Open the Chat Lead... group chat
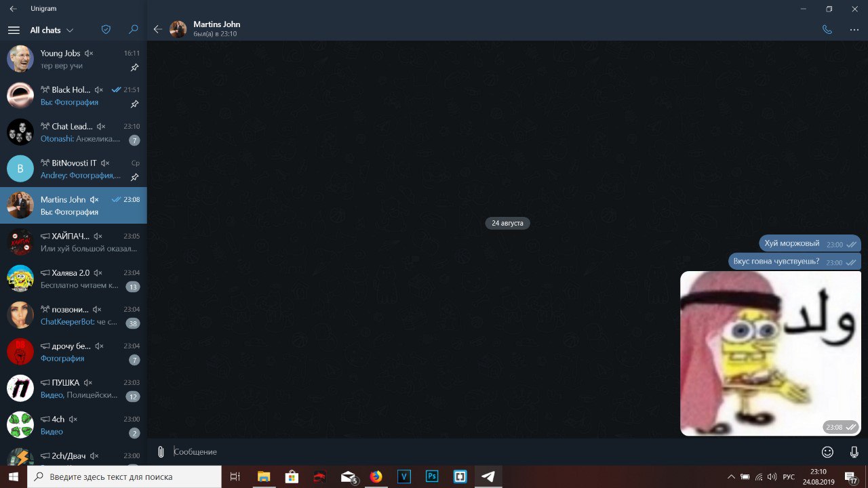This screenshot has width=868, height=488. (73, 132)
